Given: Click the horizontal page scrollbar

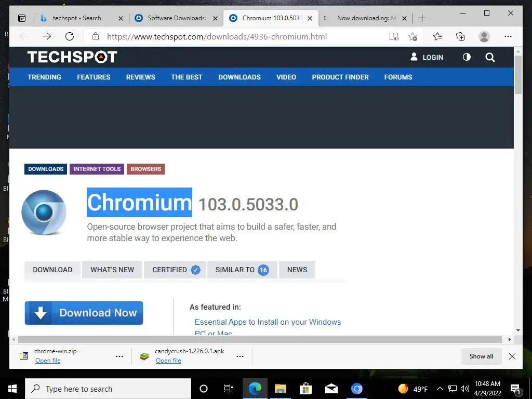Looking at the screenshot, I should [260, 339].
